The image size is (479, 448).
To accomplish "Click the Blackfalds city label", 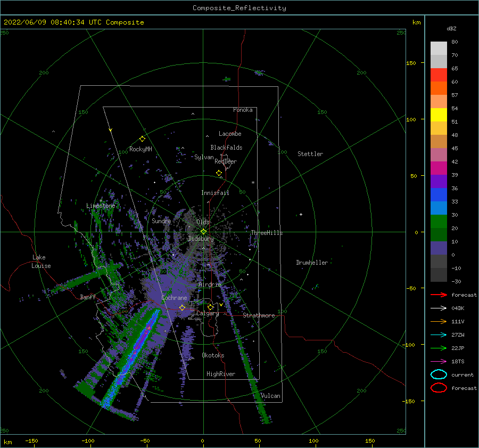I will pyautogui.click(x=226, y=148).
